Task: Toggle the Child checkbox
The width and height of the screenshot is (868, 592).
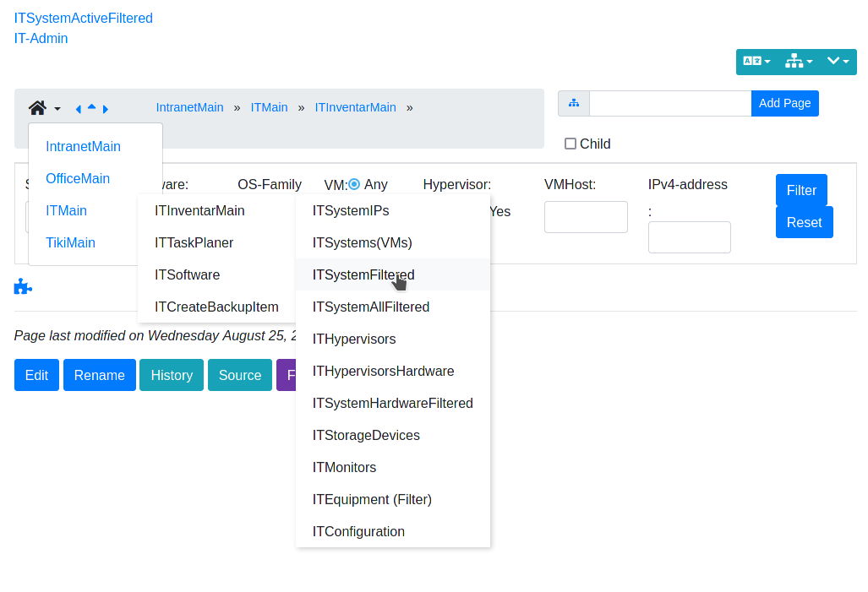Action: click(x=570, y=144)
